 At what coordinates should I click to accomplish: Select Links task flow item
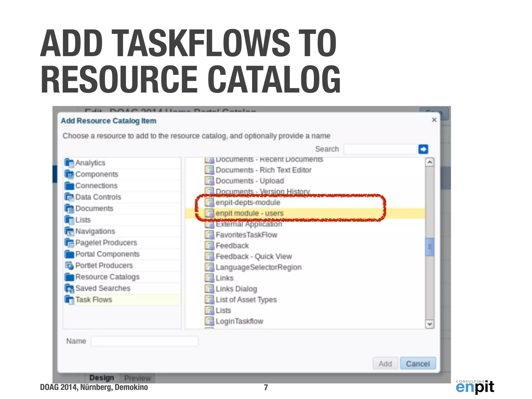[224, 278]
